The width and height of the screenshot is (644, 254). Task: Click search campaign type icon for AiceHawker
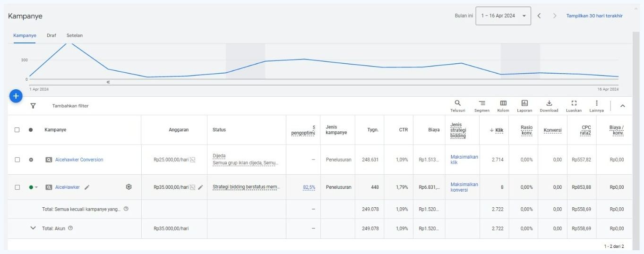click(49, 187)
